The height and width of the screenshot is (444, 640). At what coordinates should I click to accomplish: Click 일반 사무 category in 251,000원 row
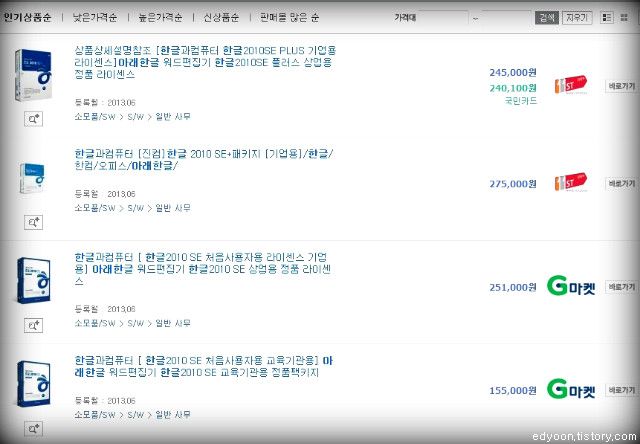tap(173, 323)
